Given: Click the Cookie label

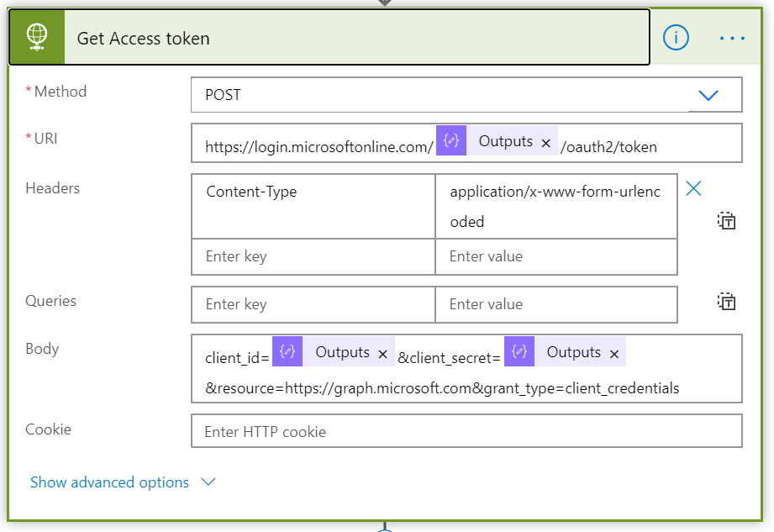Looking at the screenshot, I should click(x=48, y=429).
